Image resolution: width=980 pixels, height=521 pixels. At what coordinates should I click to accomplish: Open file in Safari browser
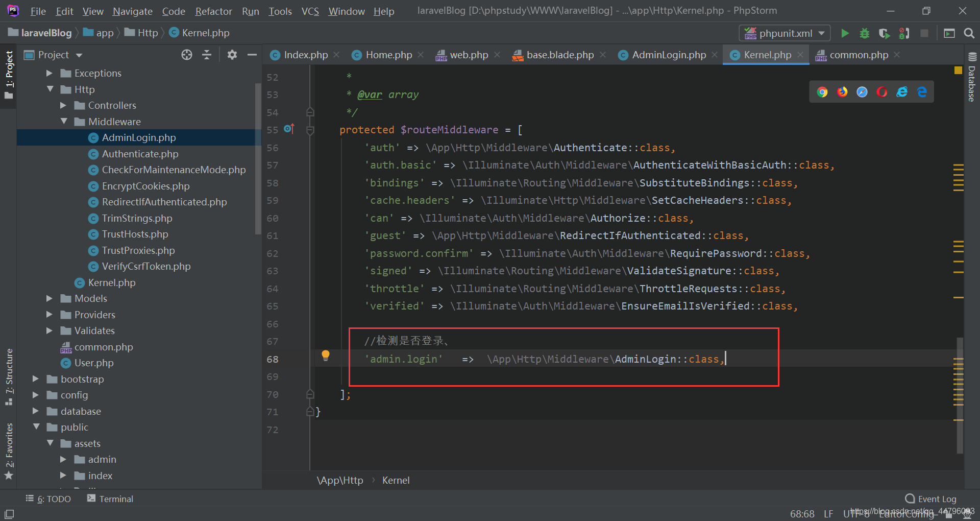pyautogui.click(x=862, y=92)
